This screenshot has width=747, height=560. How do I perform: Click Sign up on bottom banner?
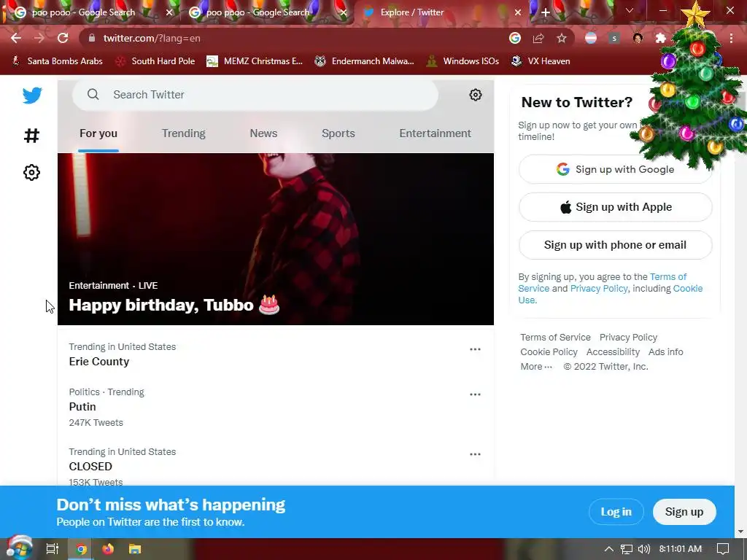tap(684, 512)
